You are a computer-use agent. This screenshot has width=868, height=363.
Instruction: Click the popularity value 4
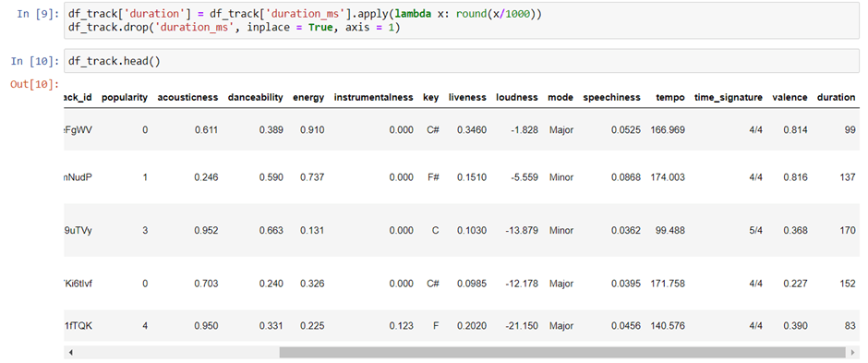pyautogui.click(x=145, y=326)
